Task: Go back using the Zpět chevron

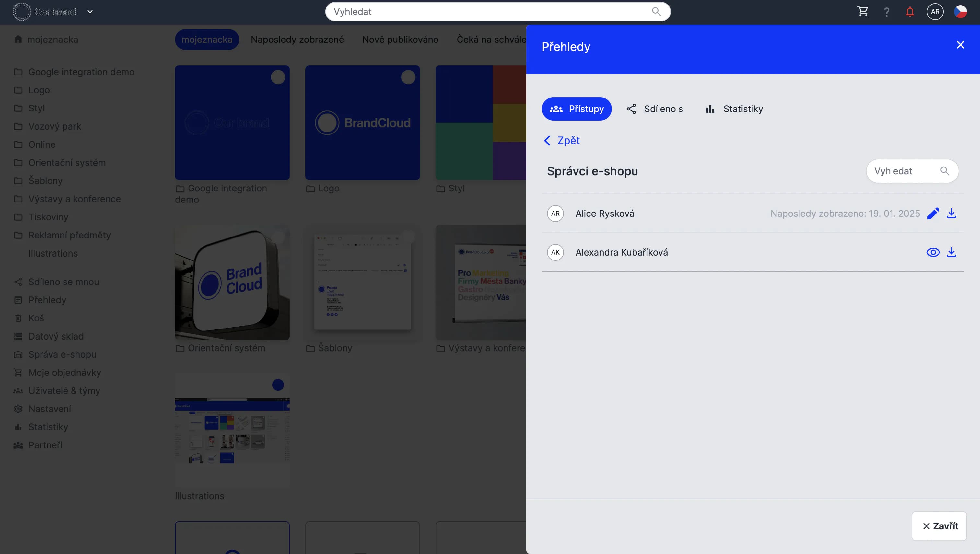Action: [547, 141]
